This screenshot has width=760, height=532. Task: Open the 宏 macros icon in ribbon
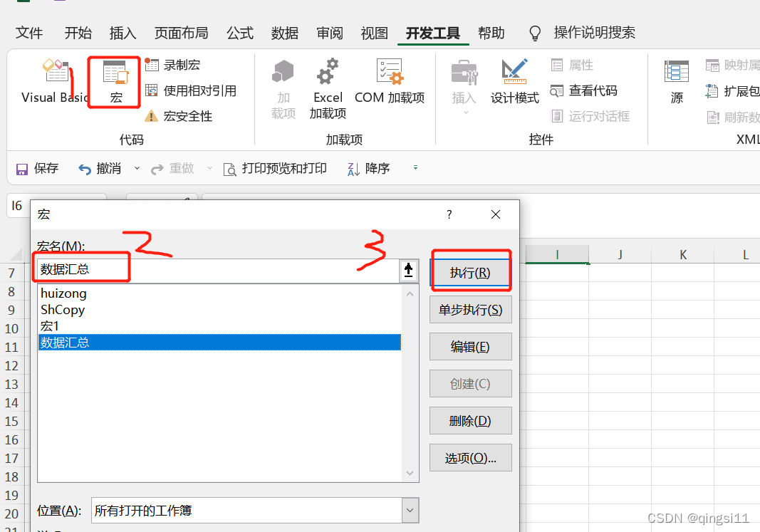115,72
